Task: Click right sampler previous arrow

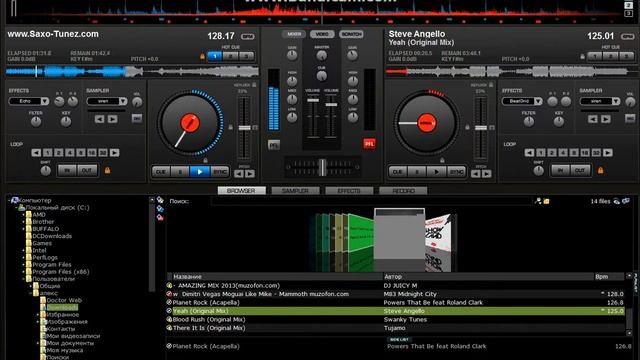Action: (593, 119)
